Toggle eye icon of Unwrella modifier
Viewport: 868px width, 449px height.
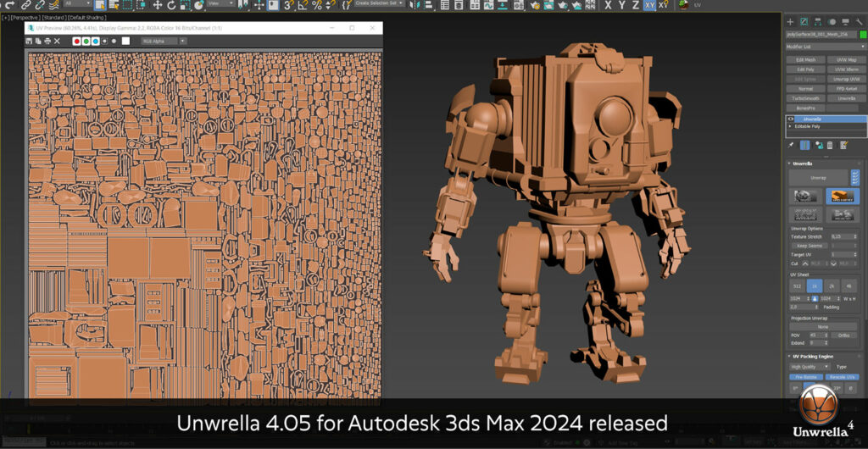click(790, 119)
